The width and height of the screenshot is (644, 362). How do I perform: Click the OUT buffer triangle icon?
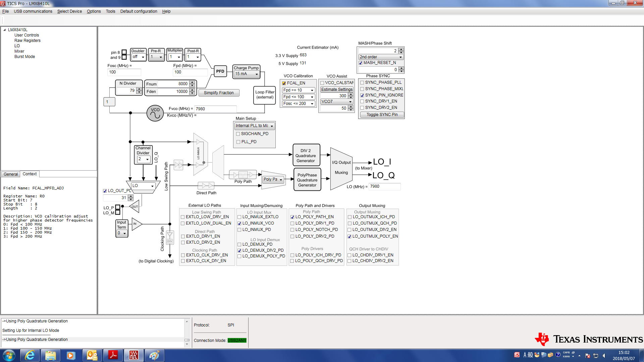134,206
